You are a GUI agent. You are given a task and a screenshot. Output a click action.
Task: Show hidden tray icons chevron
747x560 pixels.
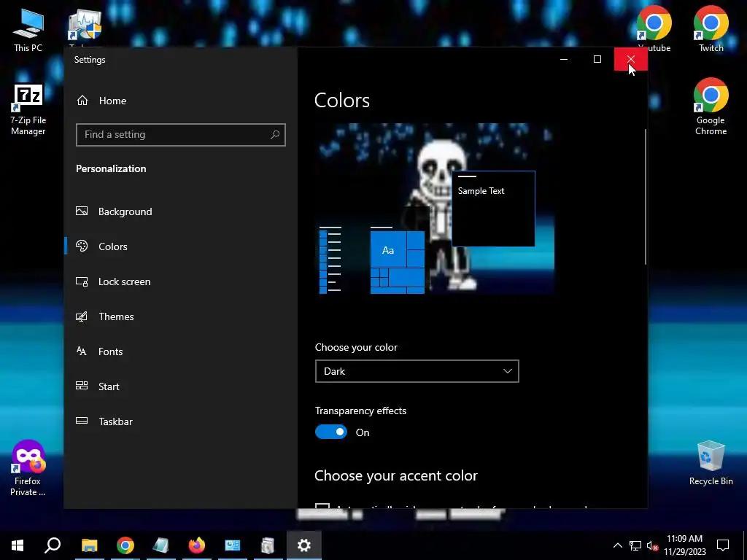[x=617, y=545]
